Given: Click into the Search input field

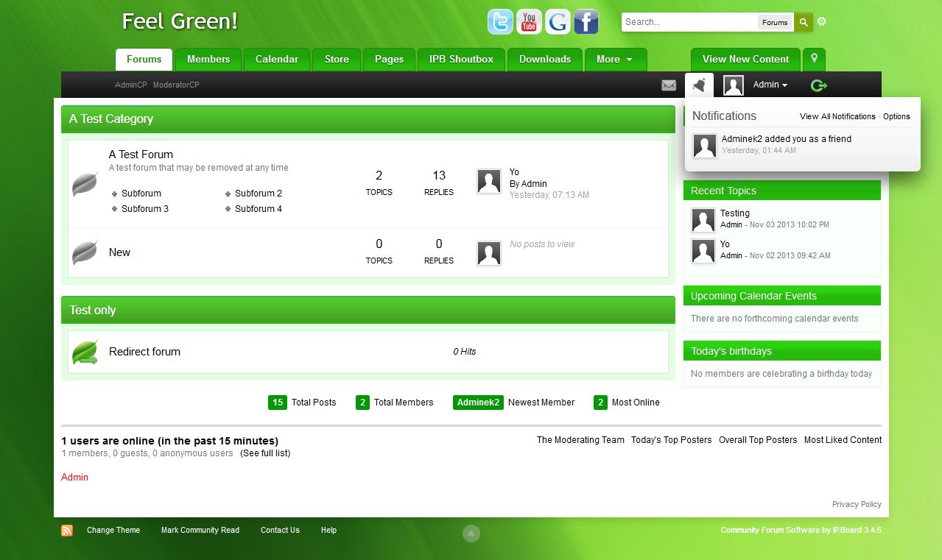Looking at the screenshot, I should 689,22.
